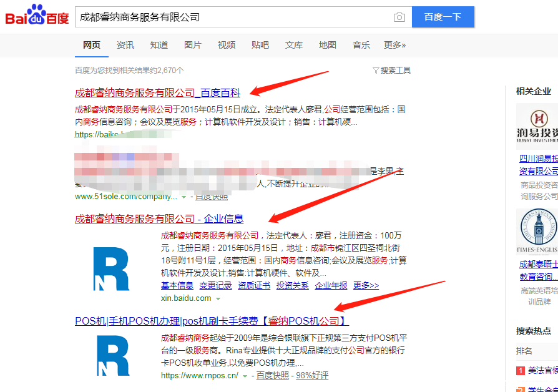
Task: Open the 成都泰晤士 教育咨询 link
Action: (x=539, y=270)
